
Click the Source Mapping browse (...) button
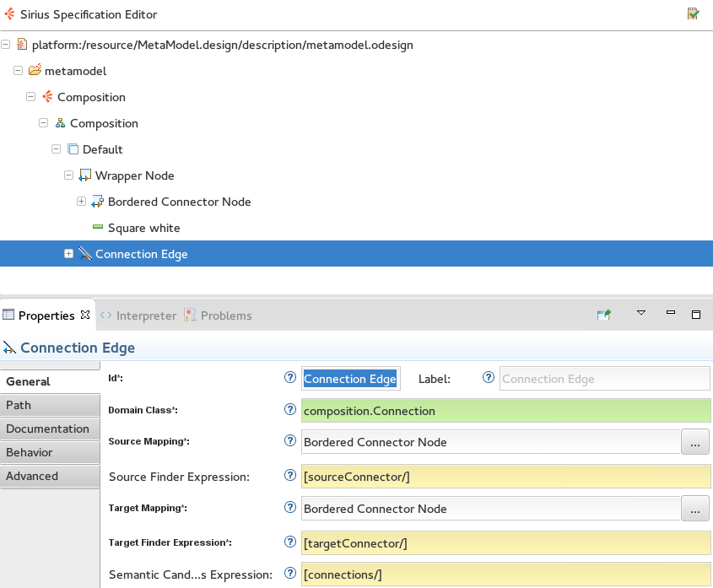click(694, 441)
